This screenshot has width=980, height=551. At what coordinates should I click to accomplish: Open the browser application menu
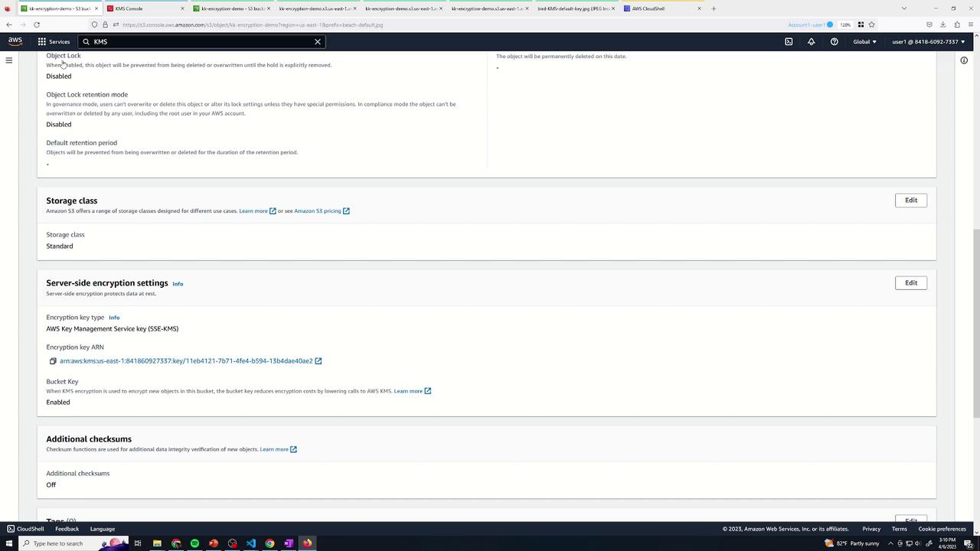(x=970, y=24)
